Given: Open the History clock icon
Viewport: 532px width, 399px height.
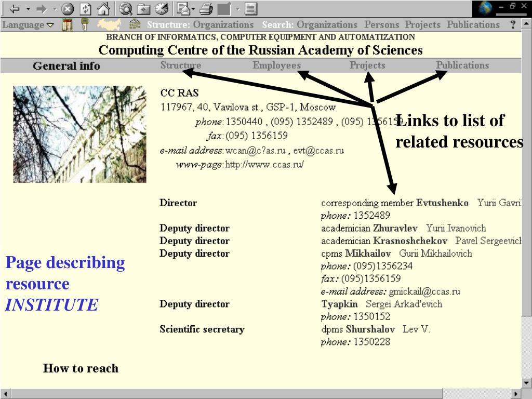Looking at the screenshot, I should (x=162, y=9).
